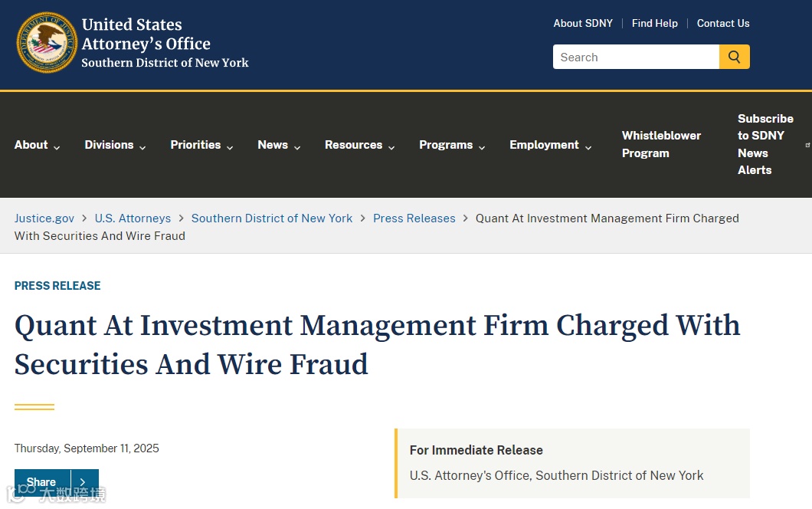Viewport: 812px width, 509px height.
Task: Click the Department of Justice seal logo
Action: pos(47,43)
